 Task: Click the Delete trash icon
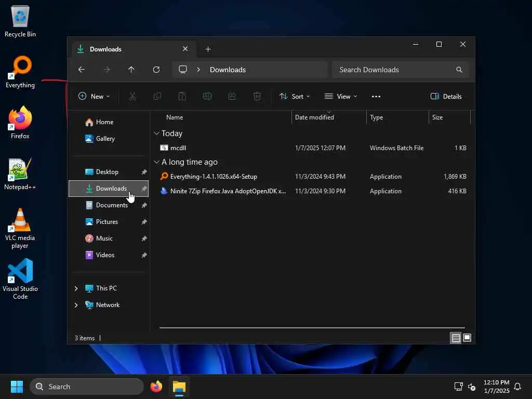pyautogui.click(x=257, y=96)
